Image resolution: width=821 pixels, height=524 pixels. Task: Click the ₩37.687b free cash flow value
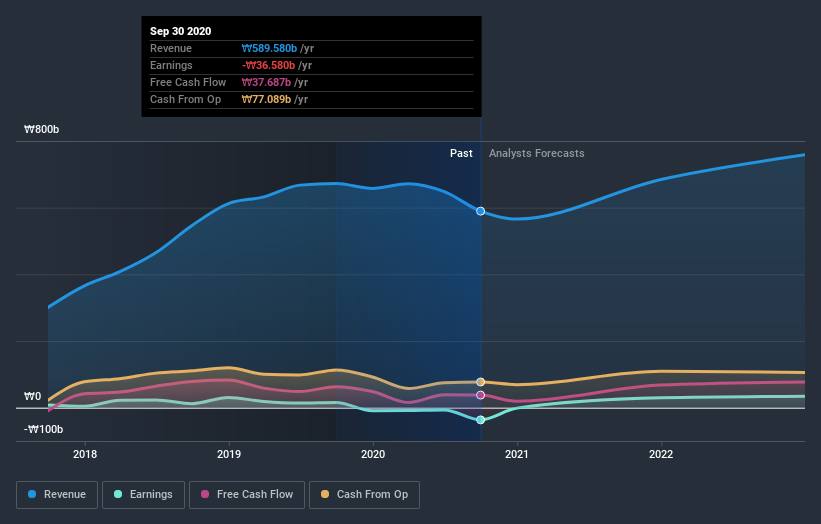pos(266,82)
